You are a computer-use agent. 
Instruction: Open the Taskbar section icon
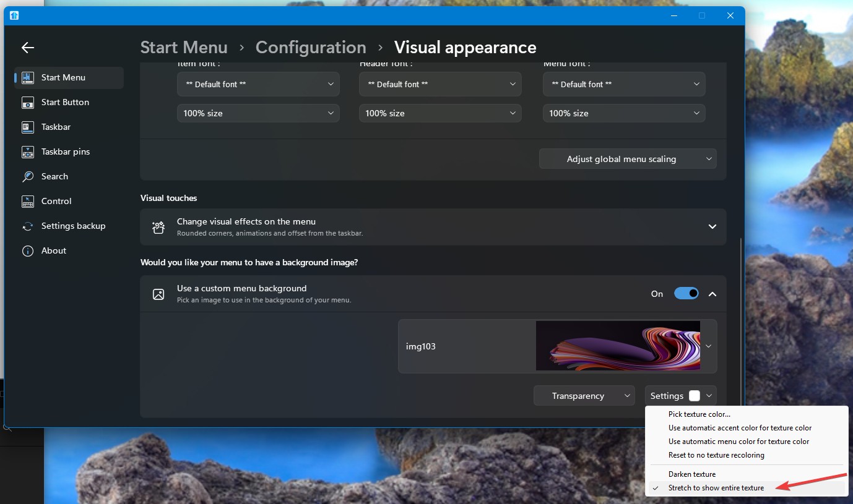click(x=28, y=127)
